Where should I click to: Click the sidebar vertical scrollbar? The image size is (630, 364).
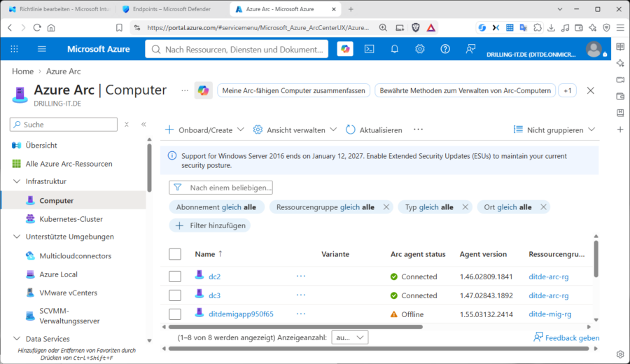point(150,168)
